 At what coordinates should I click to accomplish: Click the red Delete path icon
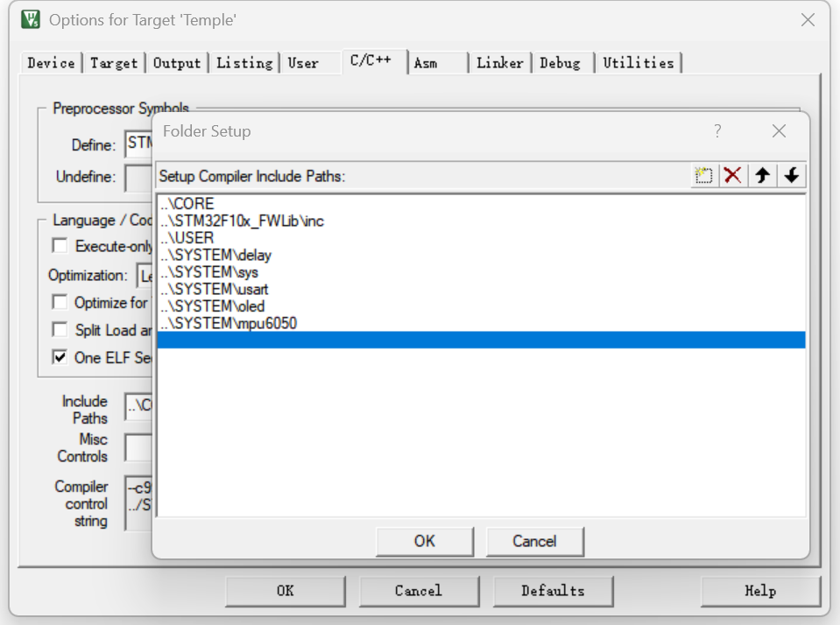pos(732,175)
